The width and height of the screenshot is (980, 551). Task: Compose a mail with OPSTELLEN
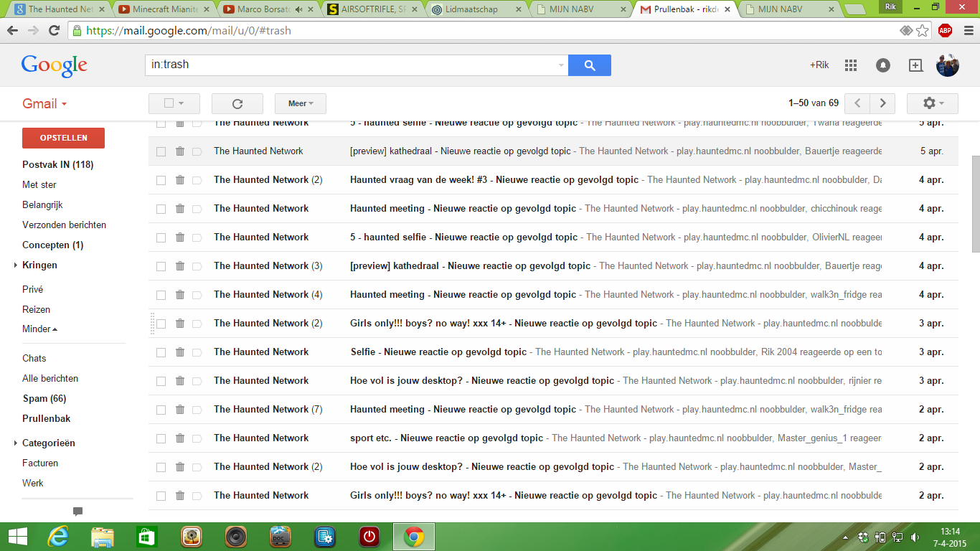click(x=63, y=138)
